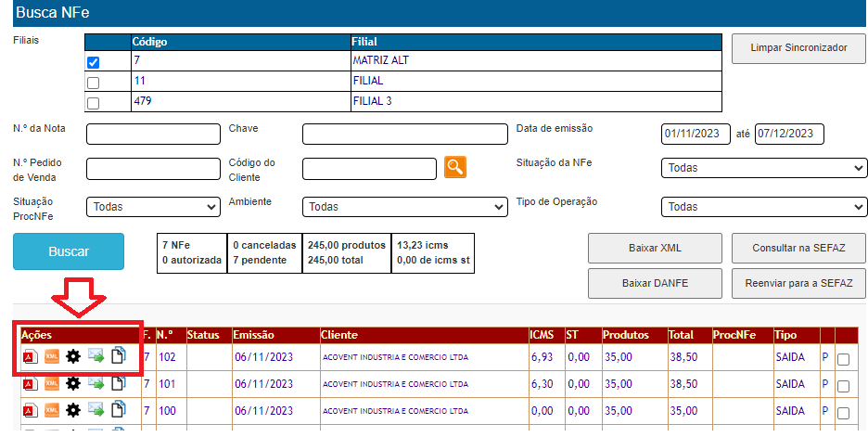Check the FILIAL 3 branch checkbox

coord(93,103)
